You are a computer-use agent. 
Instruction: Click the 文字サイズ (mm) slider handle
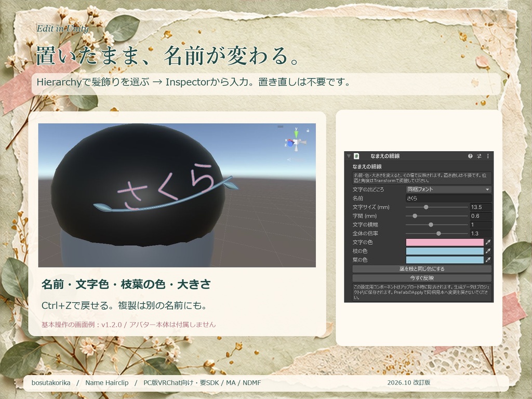pos(426,207)
